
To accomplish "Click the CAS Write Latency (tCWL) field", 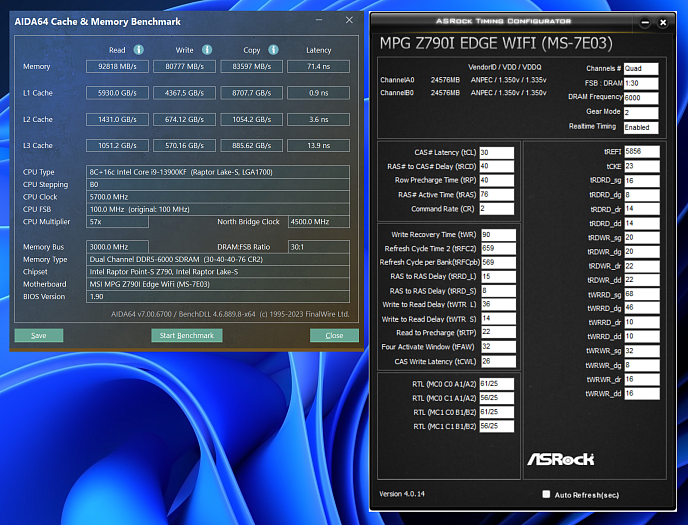I will (x=498, y=361).
